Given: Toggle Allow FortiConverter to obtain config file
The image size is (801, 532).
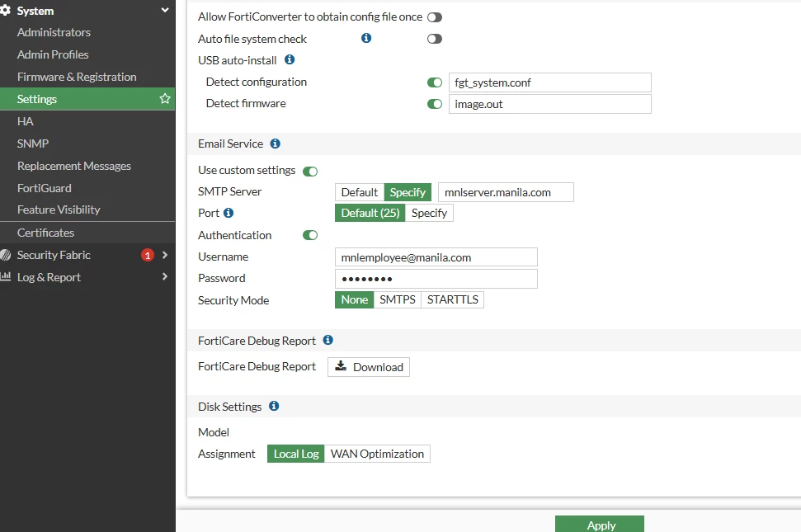Looking at the screenshot, I should coord(435,17).
